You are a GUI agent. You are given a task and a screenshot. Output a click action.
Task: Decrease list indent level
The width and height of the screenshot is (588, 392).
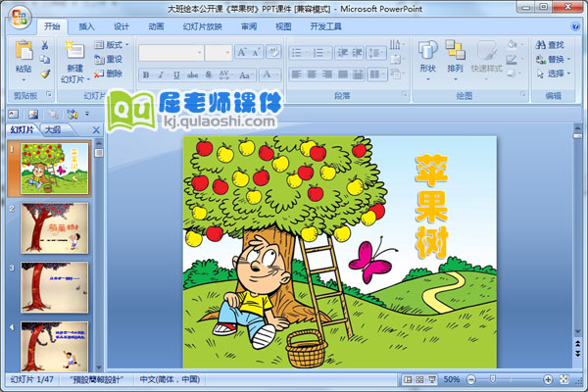[x=342, y=53]
